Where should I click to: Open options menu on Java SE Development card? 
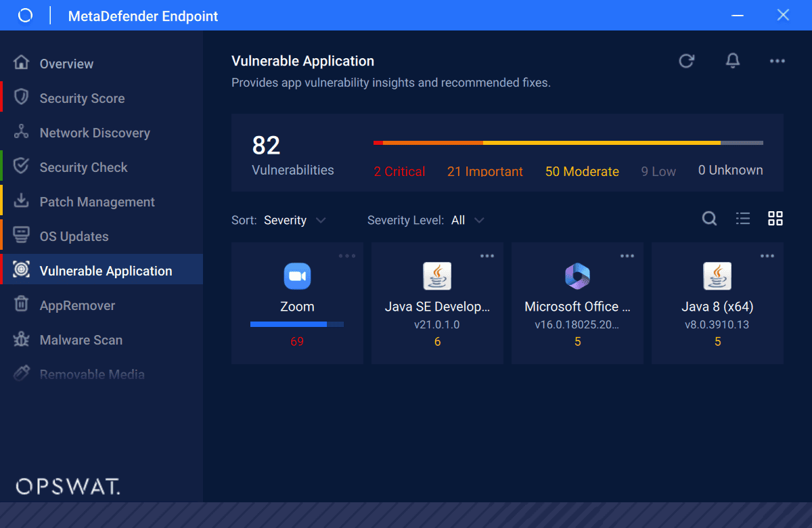[487, 256]
